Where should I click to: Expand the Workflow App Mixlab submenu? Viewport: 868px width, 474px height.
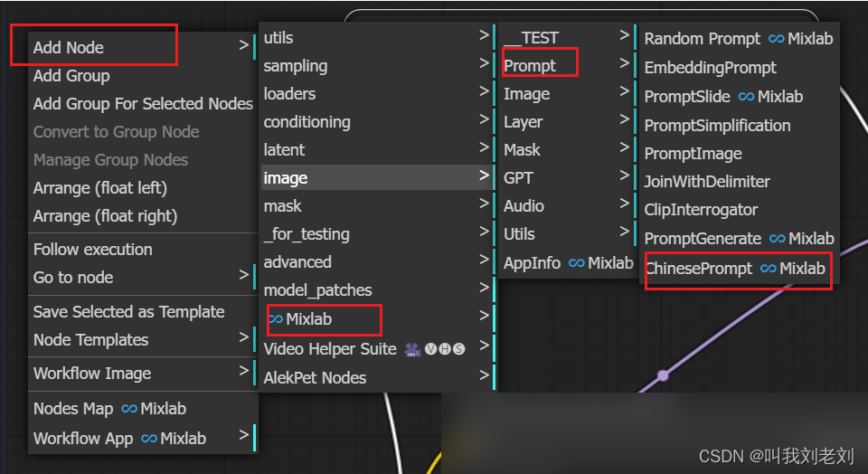click(x=143, y=438)
